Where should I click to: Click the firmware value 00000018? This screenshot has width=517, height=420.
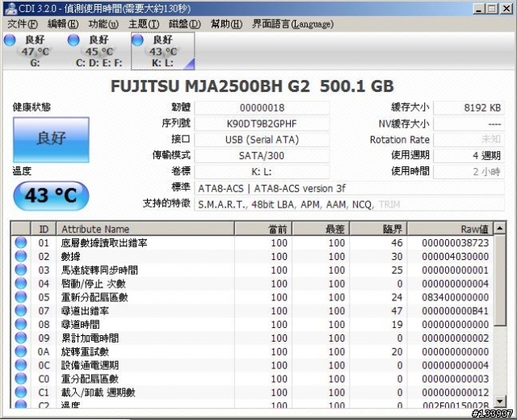[262, 107]
